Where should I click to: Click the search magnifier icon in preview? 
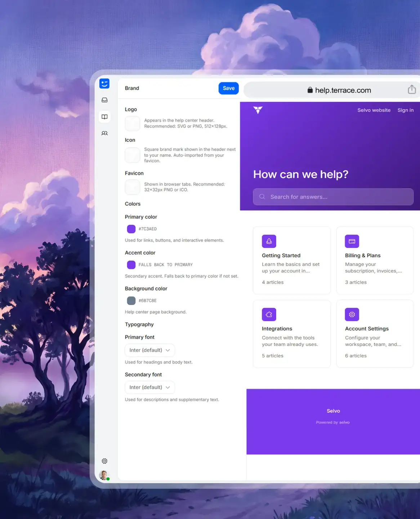click(x=262, y=196)
